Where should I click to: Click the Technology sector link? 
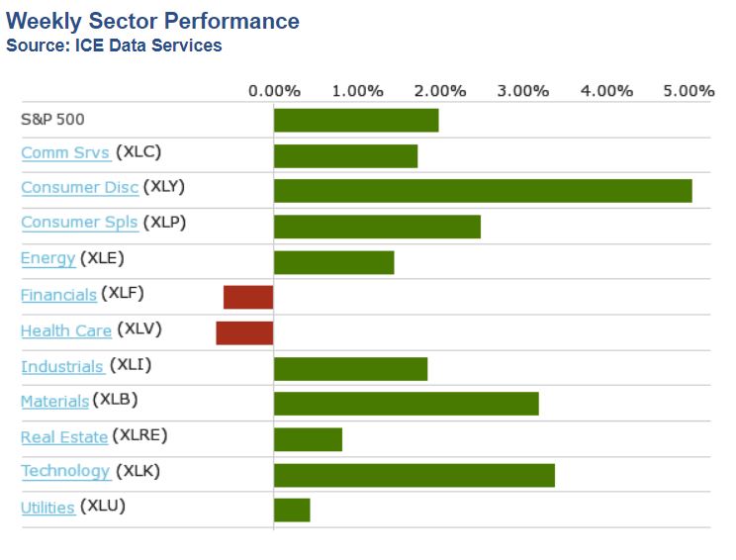65,471
